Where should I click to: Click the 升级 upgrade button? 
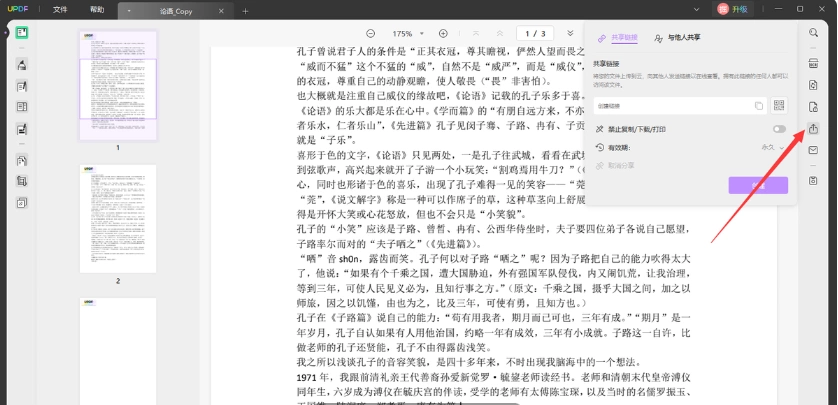pyautogui.click(x=740, y=9)
